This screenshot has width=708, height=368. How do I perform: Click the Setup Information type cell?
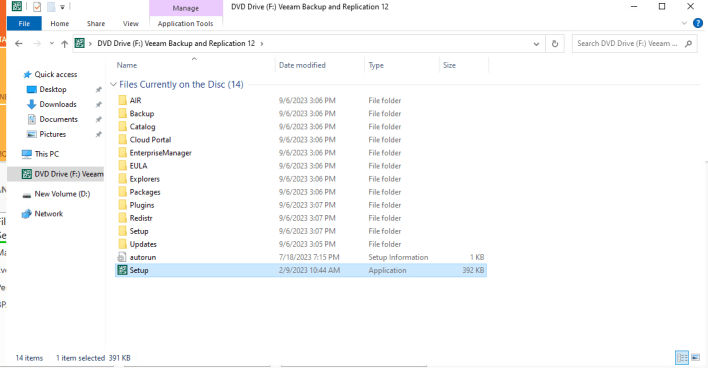398,257
